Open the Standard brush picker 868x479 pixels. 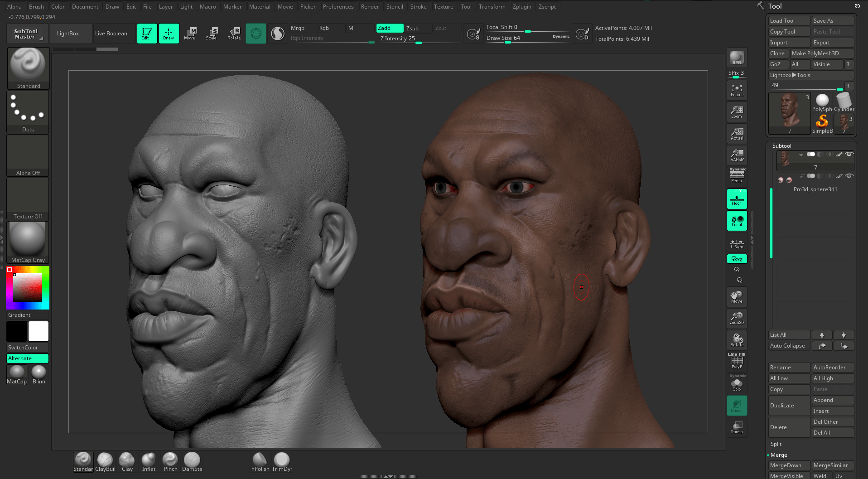pyautogui.click(x=28, y=68)
